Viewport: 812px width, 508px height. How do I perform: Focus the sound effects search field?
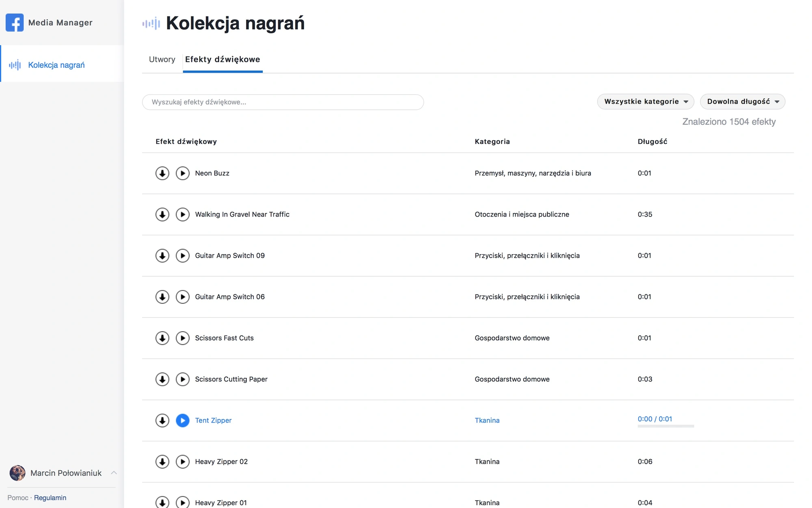(283, 102)
